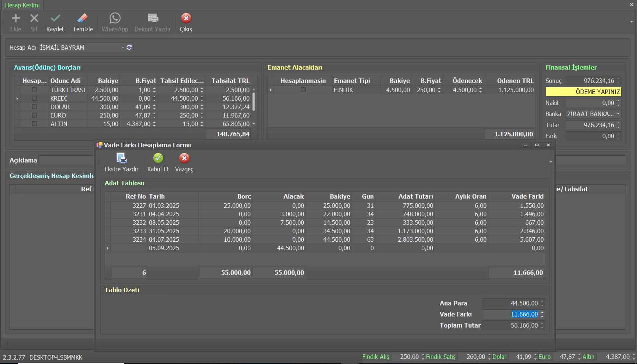Check the FINDIK Hesaplanmasin checkbox

[x=303, y=90]
